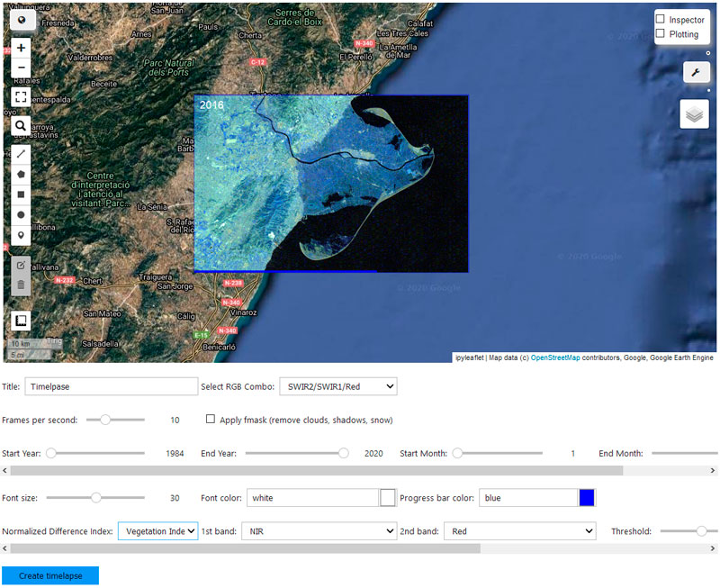The width and height of the screenshot is (720, 588).
Task: Select the draw circle tool
Action: pos(21,214)
